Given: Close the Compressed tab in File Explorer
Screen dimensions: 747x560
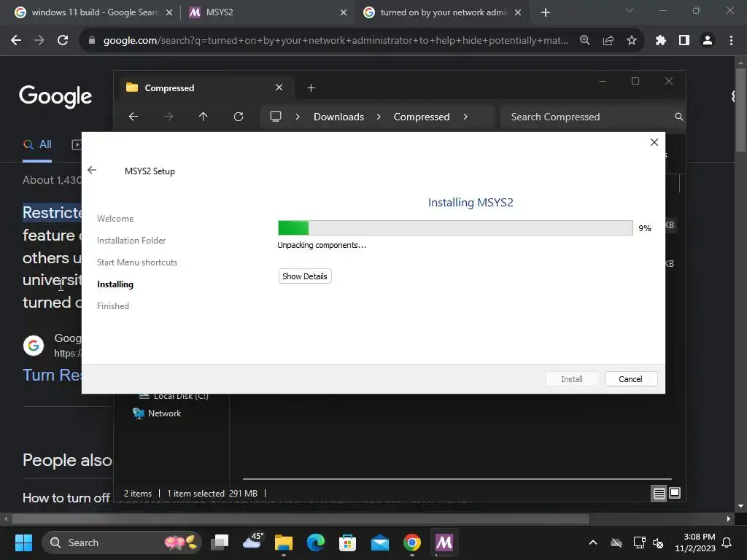Looking at the screenshot, I should 279,87.
